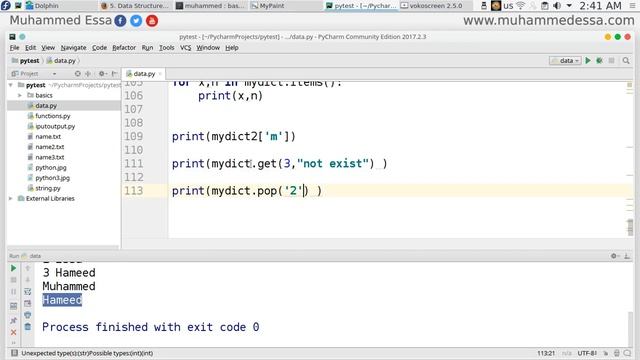Open the Window menu

tap(208, 48)
